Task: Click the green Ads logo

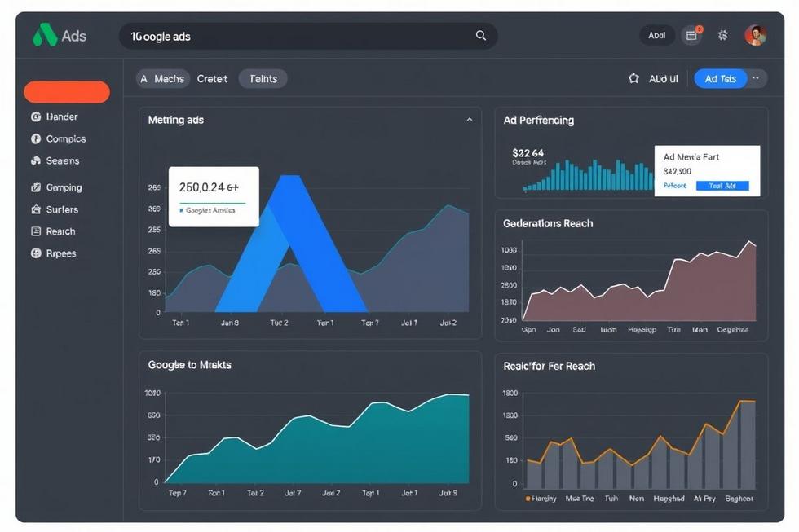Action: click(44, 36)
